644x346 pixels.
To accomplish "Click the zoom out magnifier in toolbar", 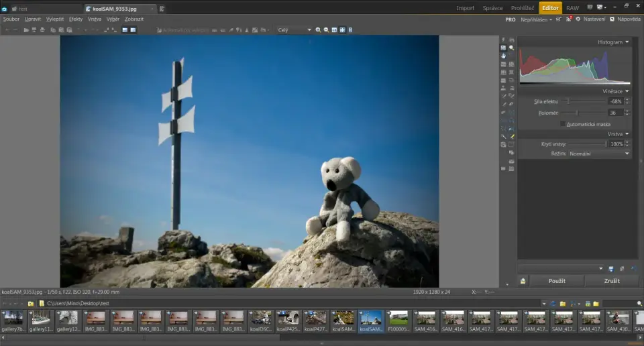I will point(326,30).
